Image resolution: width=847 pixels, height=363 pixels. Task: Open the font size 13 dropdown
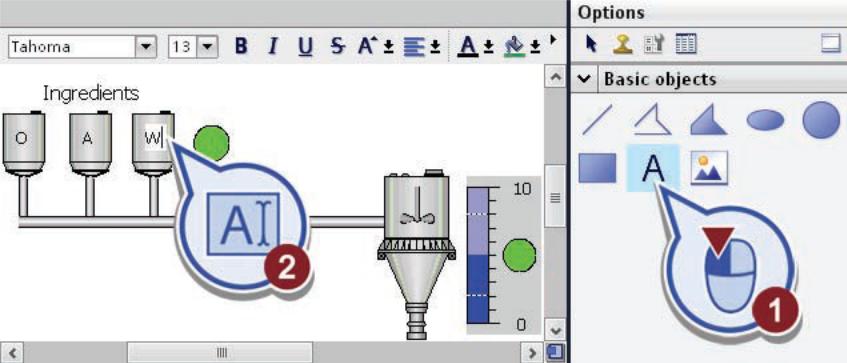tap(207, 47)
